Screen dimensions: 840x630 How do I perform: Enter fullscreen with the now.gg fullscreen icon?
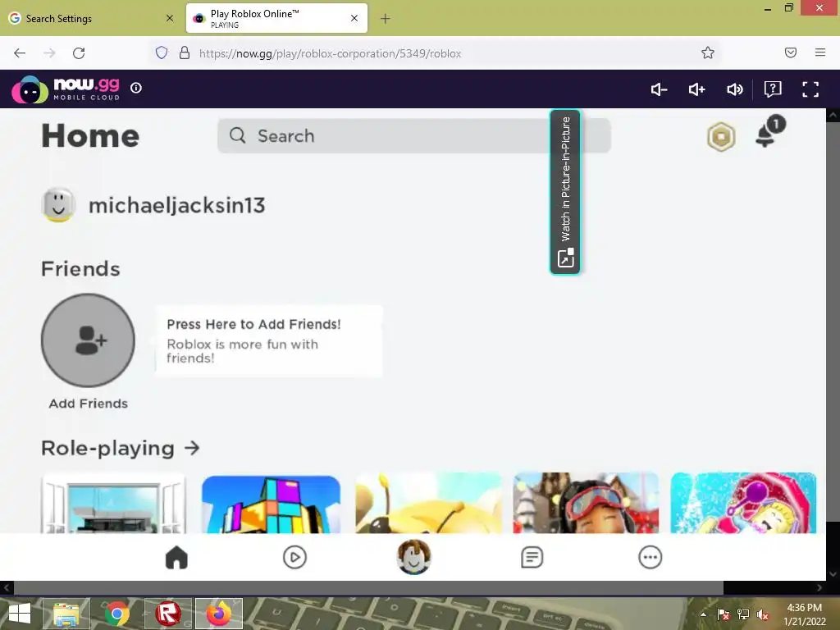[x=810, y=89]
